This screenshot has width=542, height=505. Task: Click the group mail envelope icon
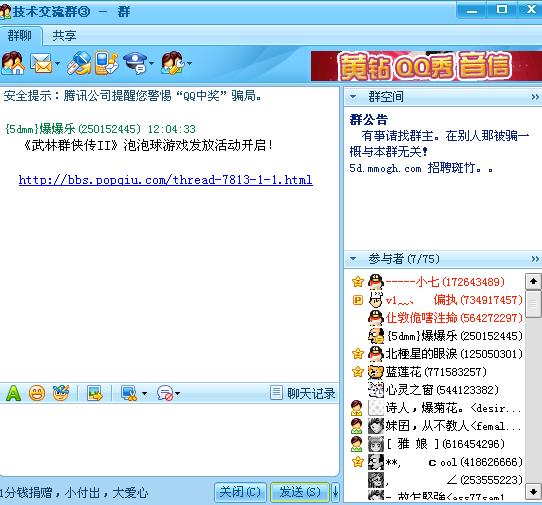(x=41, y=64)
